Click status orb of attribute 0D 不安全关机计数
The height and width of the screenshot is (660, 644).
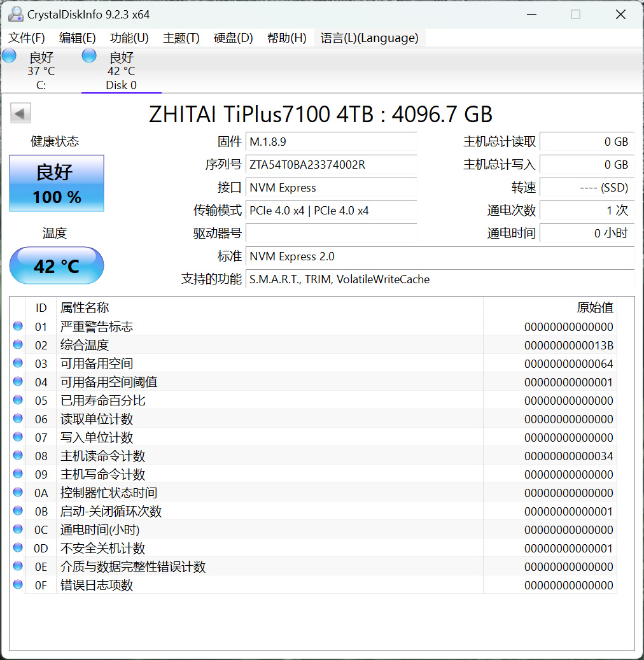click(18, 547)
